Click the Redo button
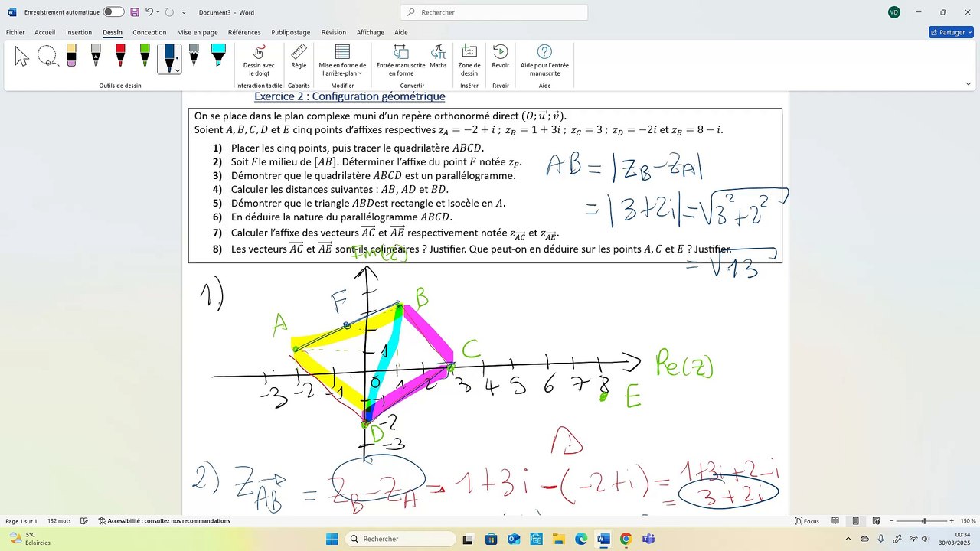This screenshot has width=980, height=551. pos(169,12)
